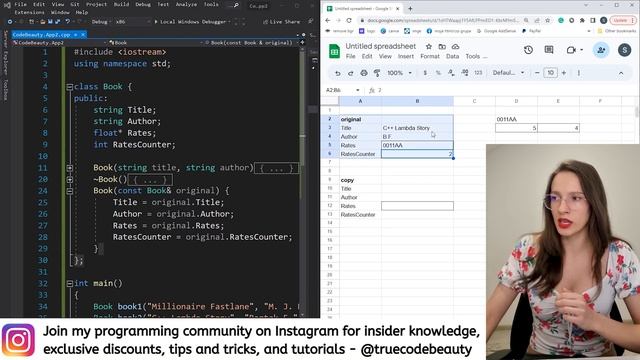
Task: Open comments panel in Sheets
Action: pos(549,50)
